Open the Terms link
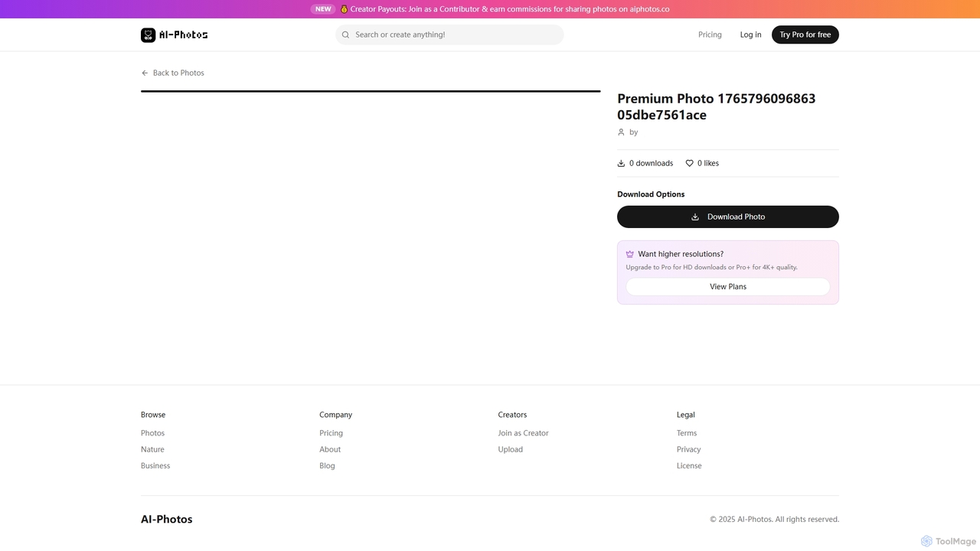The width and height of the screenshot is (980, 551). [687, 433]
